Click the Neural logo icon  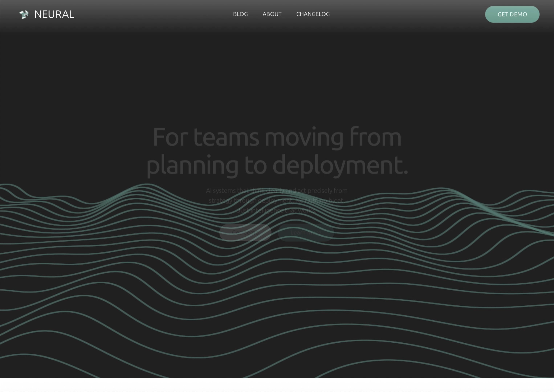(x=24, y=15)
